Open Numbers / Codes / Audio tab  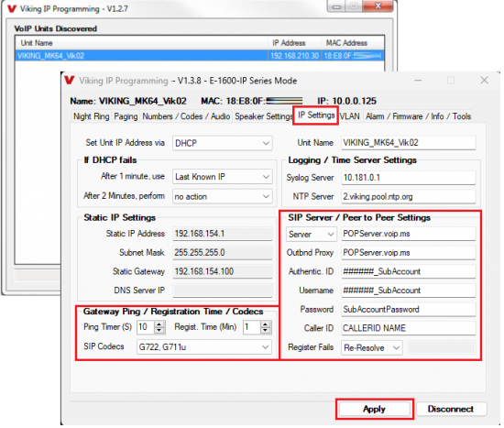[x=186, y=116]
